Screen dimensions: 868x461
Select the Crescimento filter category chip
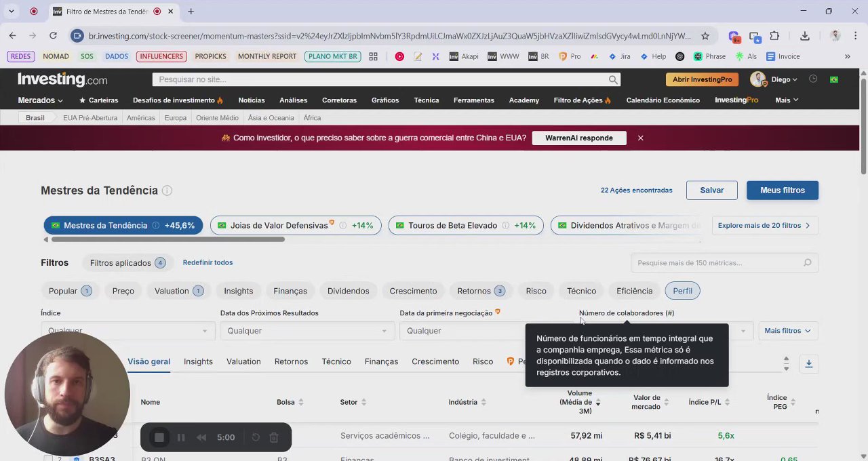click(413, 291)
